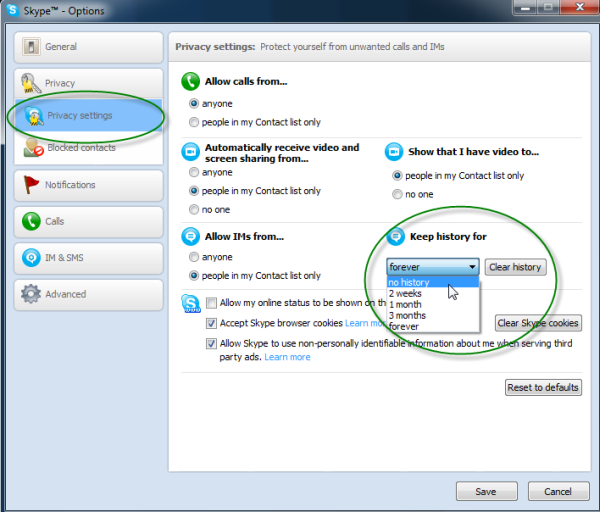Click the General section icon

(x=31, y=47)
